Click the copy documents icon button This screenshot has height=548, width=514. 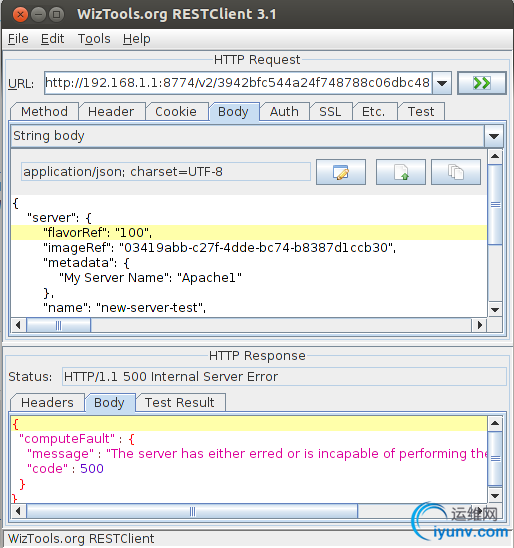(x=456, y=172)
